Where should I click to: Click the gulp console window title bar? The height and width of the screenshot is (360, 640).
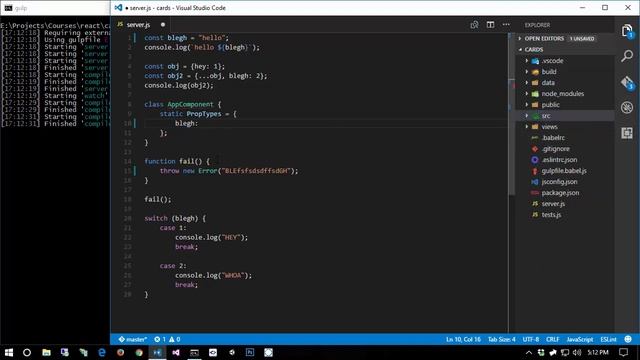click(x=55, y=8)
